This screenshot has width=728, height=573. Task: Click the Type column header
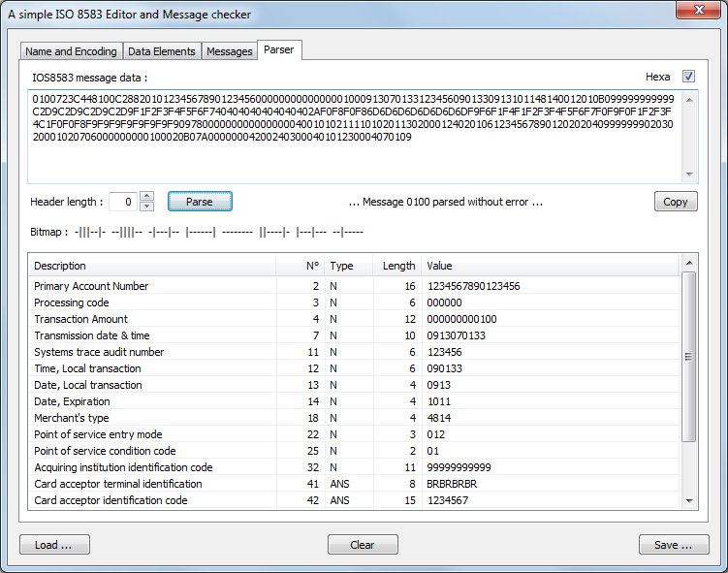click(349, 266)
